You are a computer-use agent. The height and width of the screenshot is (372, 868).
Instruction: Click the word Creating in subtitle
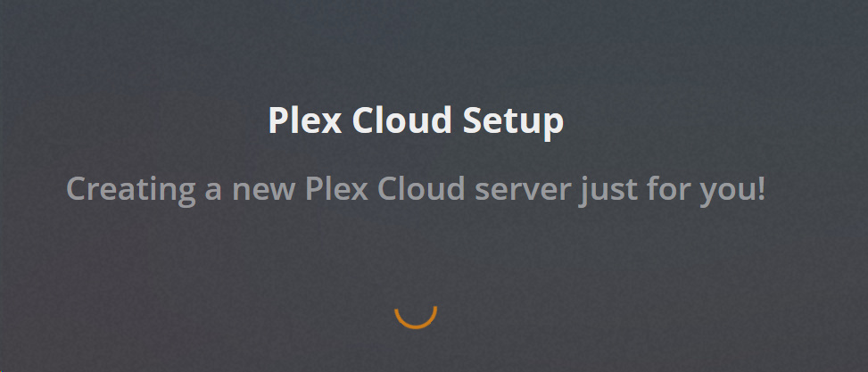130,190
